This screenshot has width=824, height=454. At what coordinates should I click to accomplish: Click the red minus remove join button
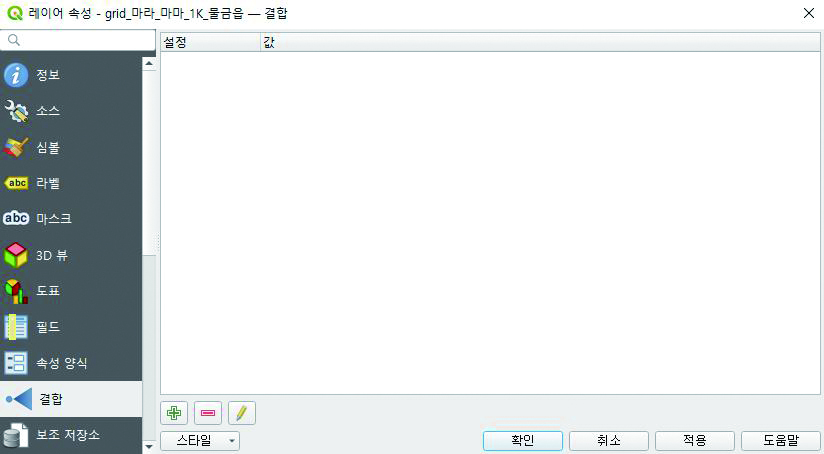click(x=208, y=412)
